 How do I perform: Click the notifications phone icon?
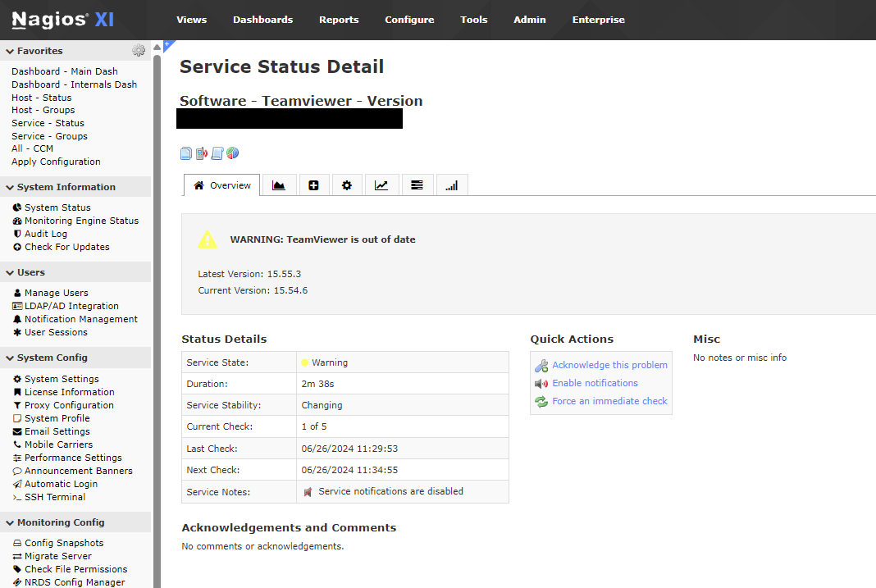(x=202, y=153)
